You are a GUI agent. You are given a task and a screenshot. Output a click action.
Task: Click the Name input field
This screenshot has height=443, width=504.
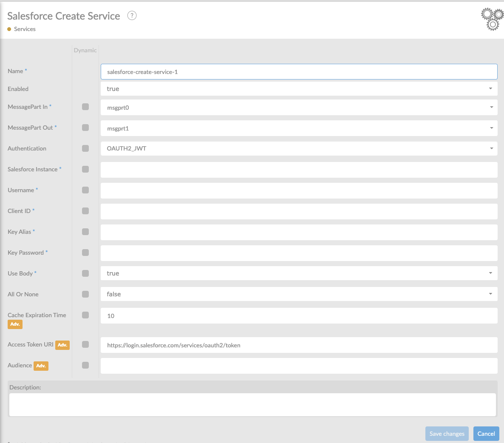click(x=299, y=72)
